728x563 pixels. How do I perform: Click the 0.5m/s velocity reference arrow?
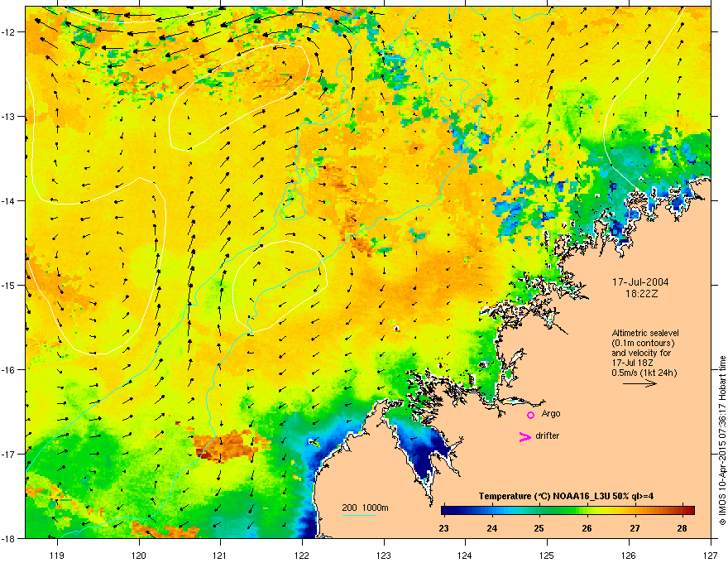(x=639, y=383)
